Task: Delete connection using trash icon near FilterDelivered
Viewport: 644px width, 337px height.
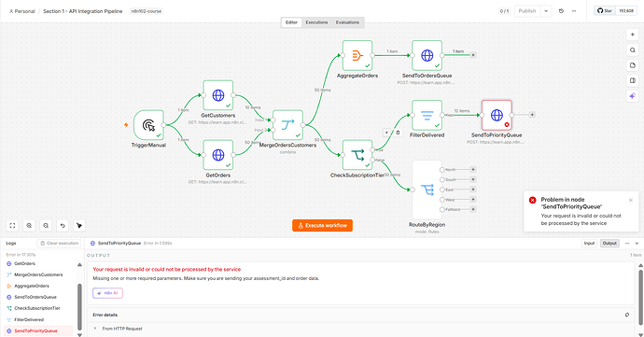Action: point(398,133)
